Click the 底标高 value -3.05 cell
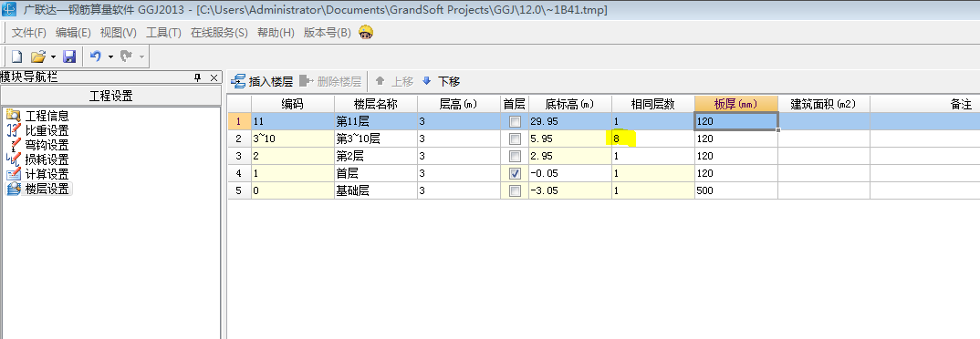This screenshot has height=339, width=980. point(569,191)
